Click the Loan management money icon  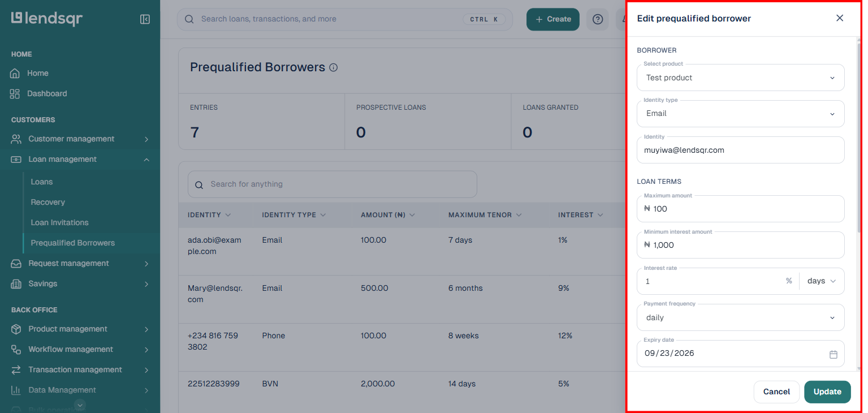[x=16, y=160]
